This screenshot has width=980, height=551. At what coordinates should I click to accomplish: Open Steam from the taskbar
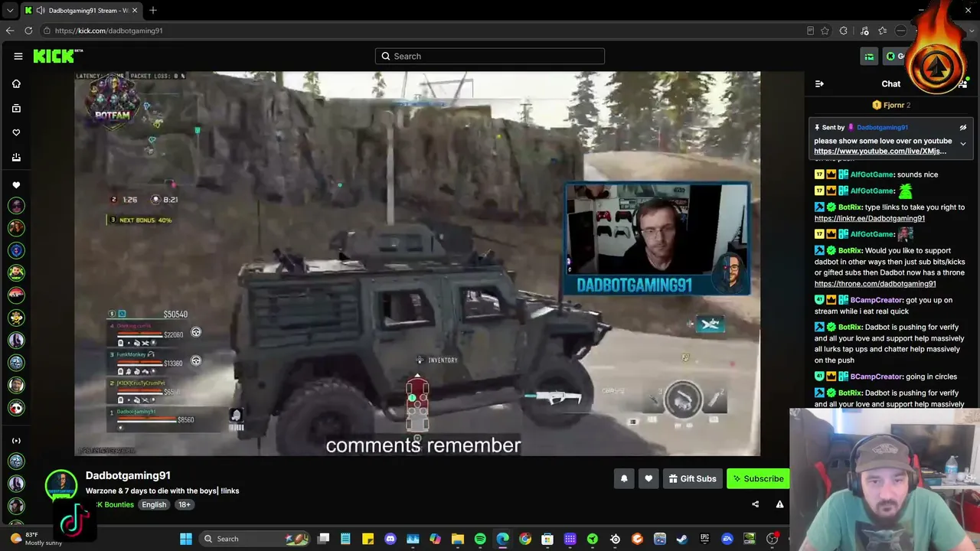pos(682,539)
